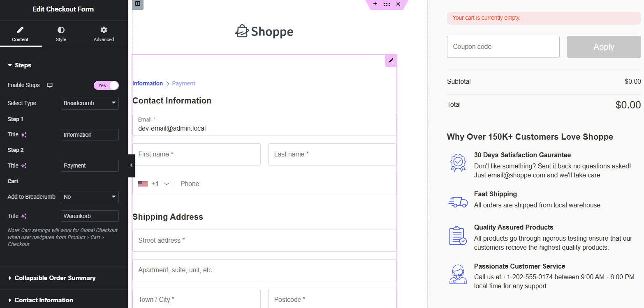Click the Shipping Address heading

[168, 217]
